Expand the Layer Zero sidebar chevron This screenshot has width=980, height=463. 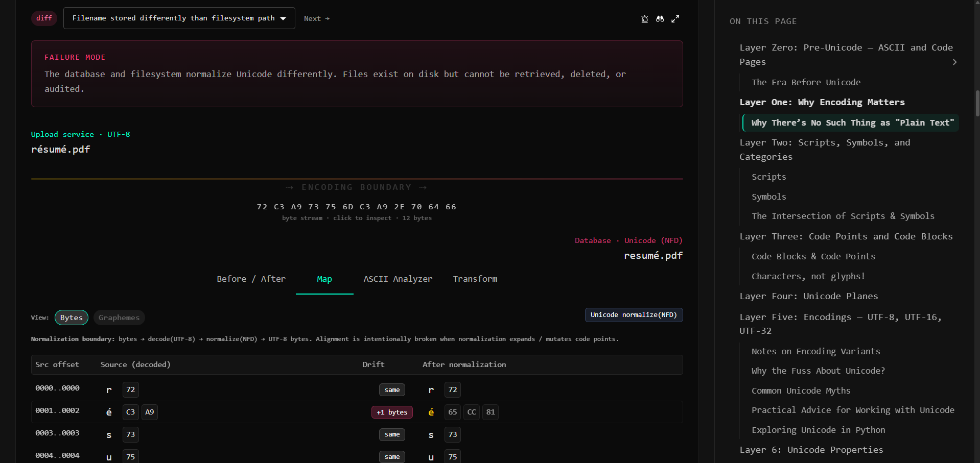click(954, 62)
